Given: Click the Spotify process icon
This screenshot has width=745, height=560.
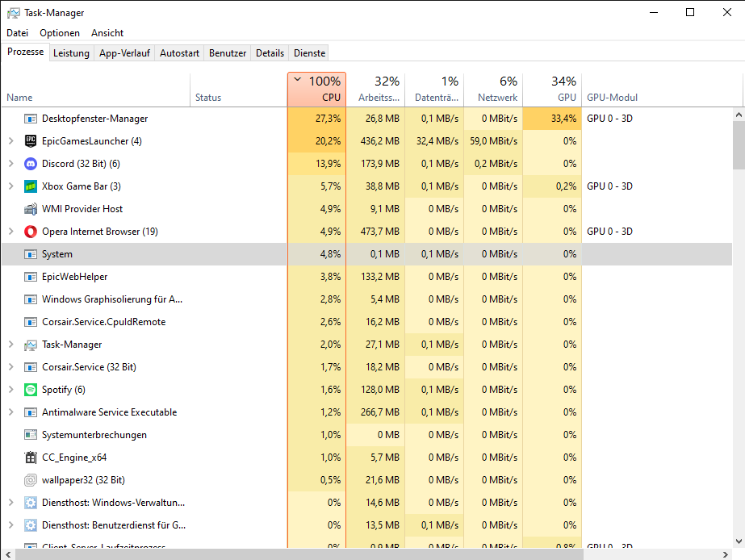Looking at the screenshot, I should [31, 390].
